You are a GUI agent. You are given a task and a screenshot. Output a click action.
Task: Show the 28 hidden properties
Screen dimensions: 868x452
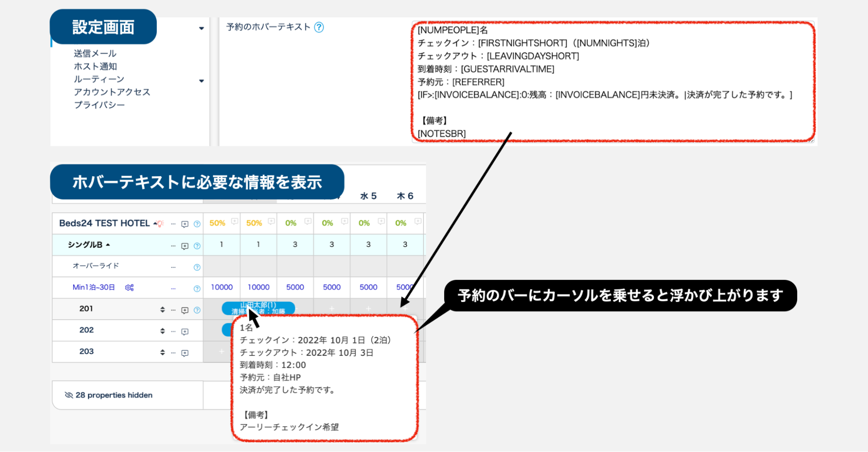[109, 395]
